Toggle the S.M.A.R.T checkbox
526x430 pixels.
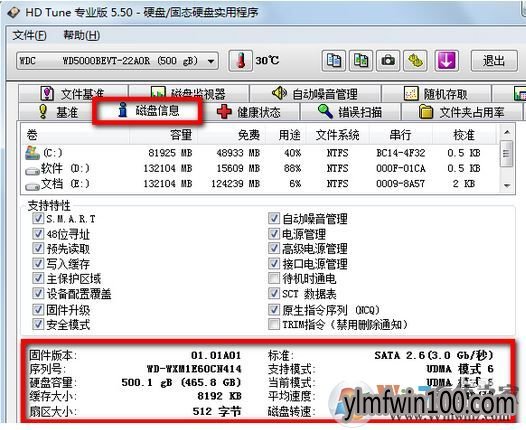point(38,218)
